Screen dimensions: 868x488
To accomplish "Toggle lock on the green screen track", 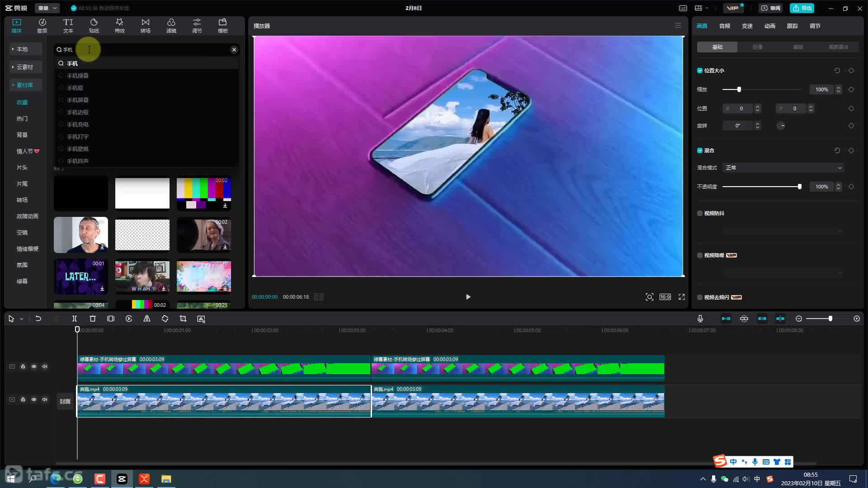I will point(23,366).
